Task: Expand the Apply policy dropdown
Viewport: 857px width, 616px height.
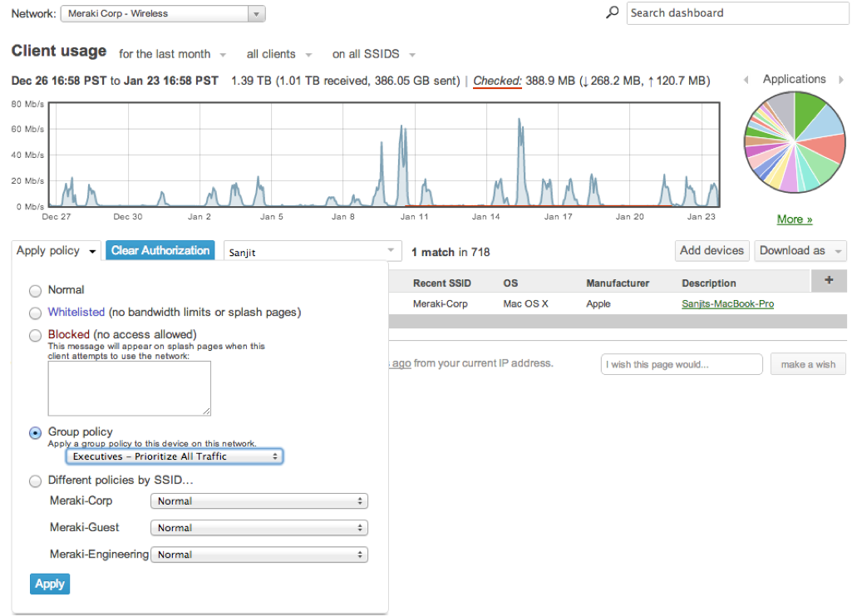Action: (56, 251)
